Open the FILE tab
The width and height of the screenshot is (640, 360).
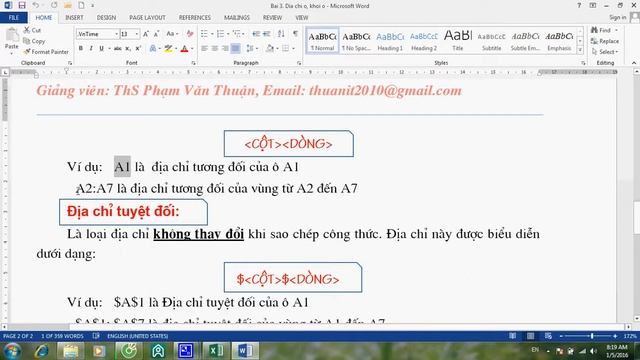click(13, 18)
